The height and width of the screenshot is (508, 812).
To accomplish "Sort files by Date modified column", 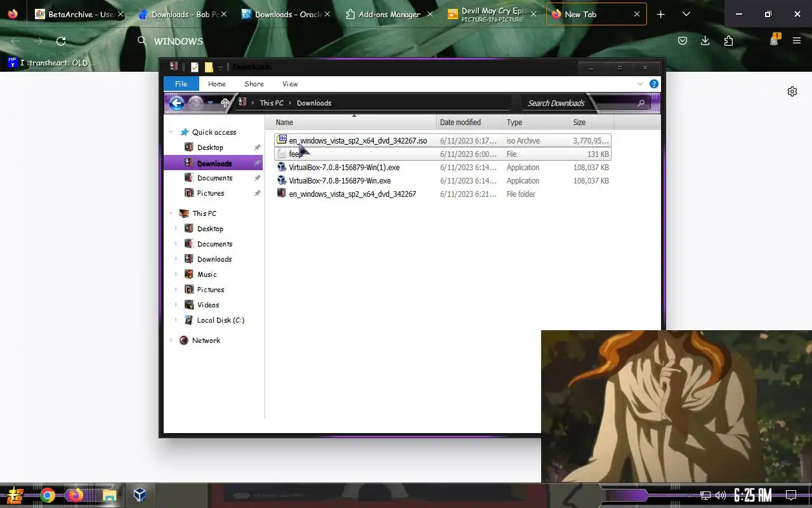I will pyautogui.click(x=469, y=122).
